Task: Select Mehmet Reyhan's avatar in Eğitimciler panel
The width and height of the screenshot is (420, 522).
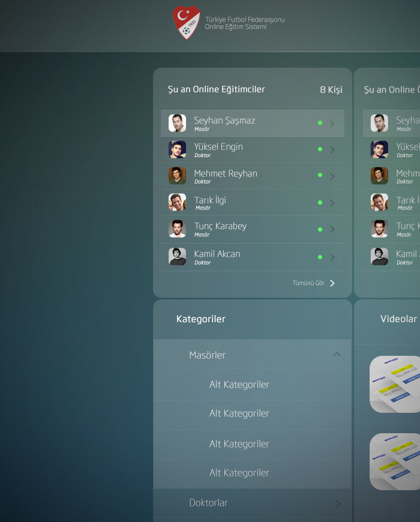Action: 177,176
